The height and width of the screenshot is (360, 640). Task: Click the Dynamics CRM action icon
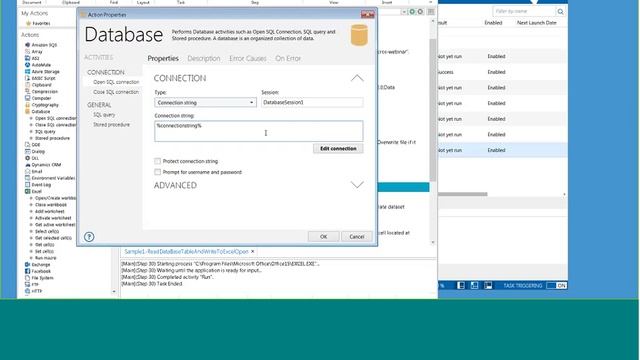tap(27, 165)
